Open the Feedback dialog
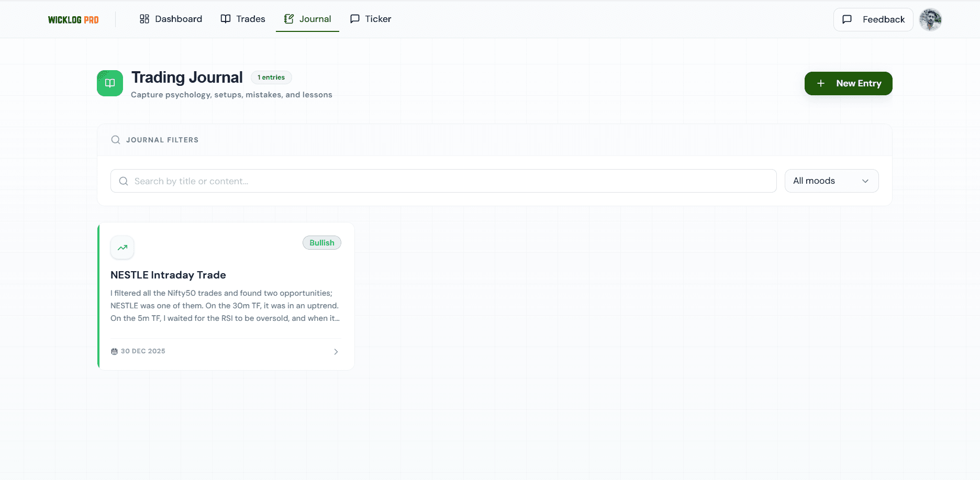This screenshot has height=480, width=980. pyautogui.click(x=873, y=19)
